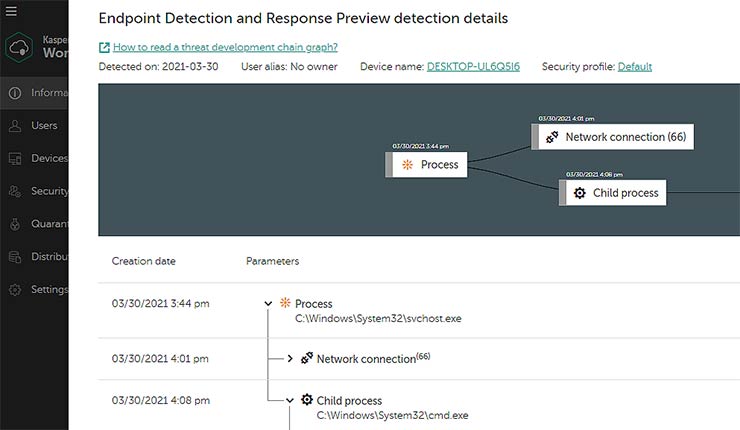The height and width of the screenshot is (430, 740).
Task: Click the Default security profile link
Action: coord(634,67)
